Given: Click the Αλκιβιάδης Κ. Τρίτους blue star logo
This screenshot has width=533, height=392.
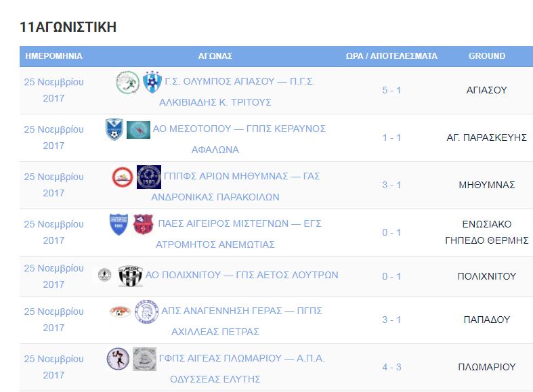Looking at the screenshot, I should (152, 82).
